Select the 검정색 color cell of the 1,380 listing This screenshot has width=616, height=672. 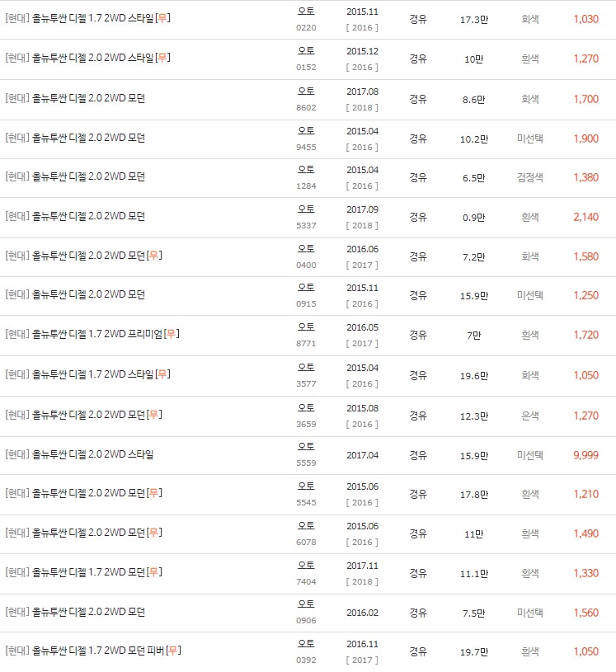coord(529,177)
